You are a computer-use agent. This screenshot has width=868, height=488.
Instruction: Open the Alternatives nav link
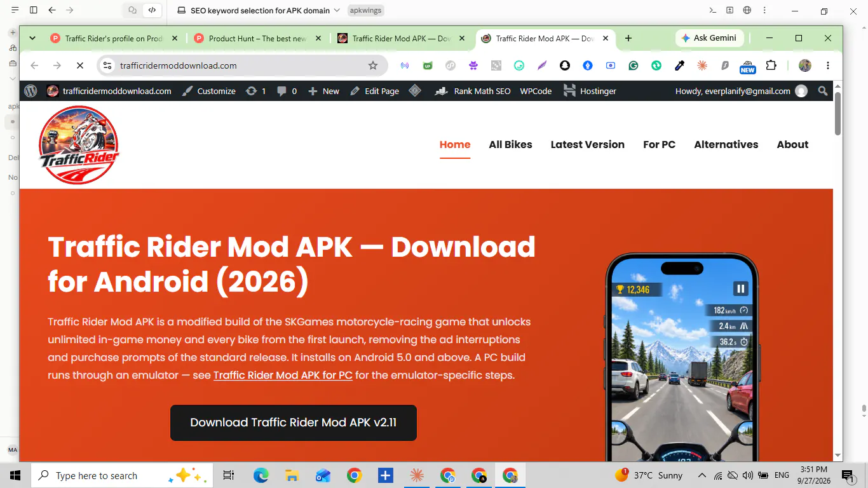point(726,145)
